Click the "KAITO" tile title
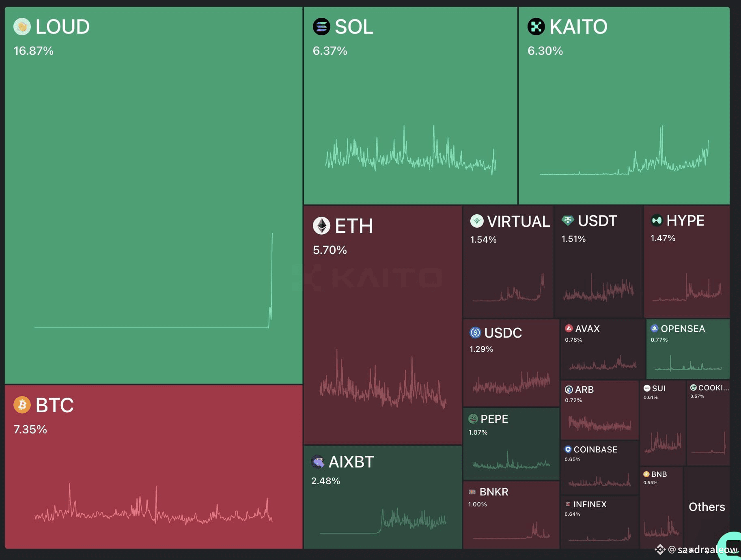 click(579, 27)
